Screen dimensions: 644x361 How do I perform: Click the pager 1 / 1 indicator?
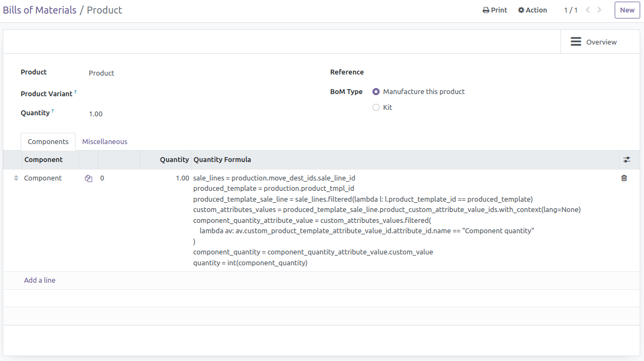(x=571, y=10)
